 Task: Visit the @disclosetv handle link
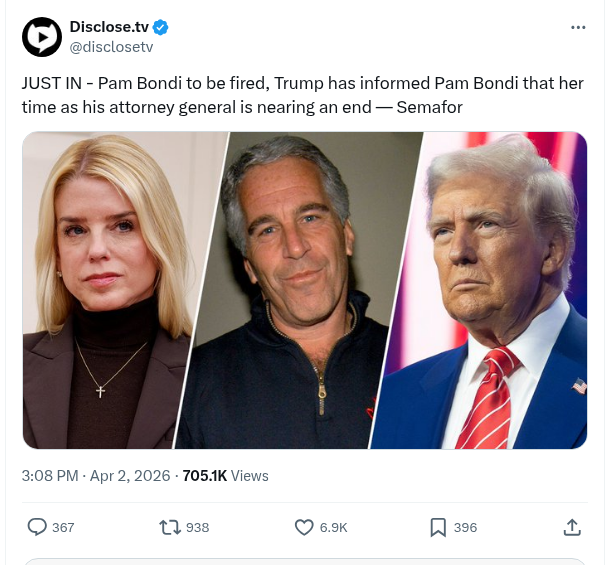coord(110,46)
